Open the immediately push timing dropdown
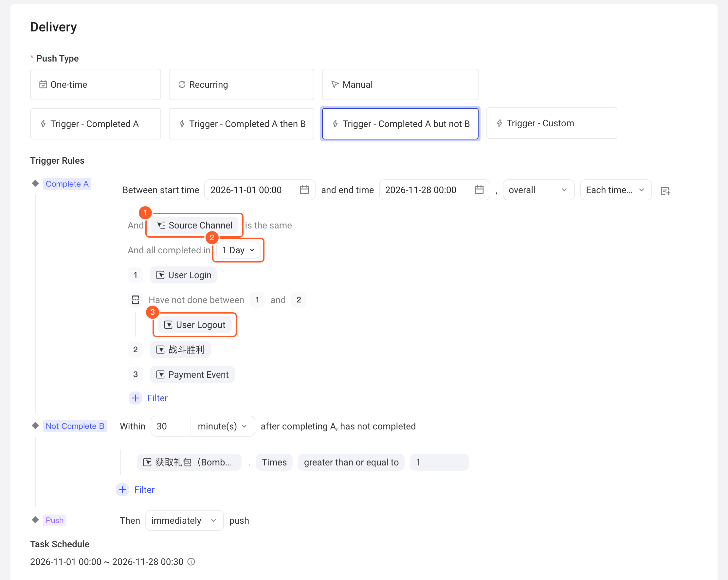 coord(184,520)
